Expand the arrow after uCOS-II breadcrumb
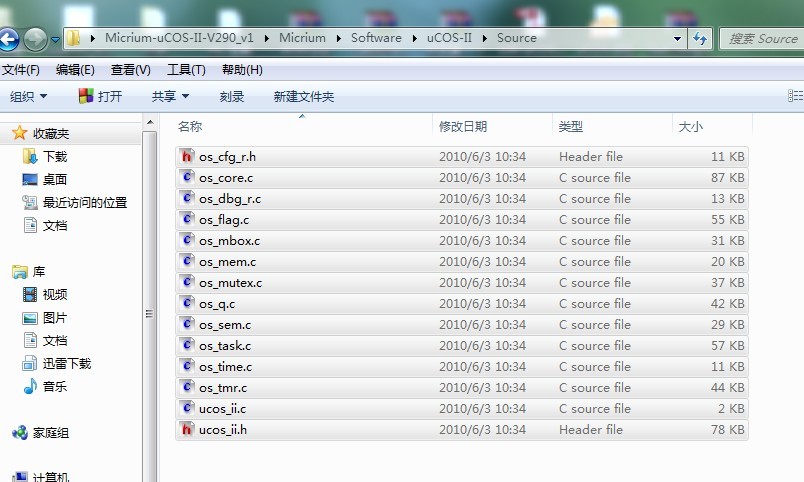 (485, 38)
